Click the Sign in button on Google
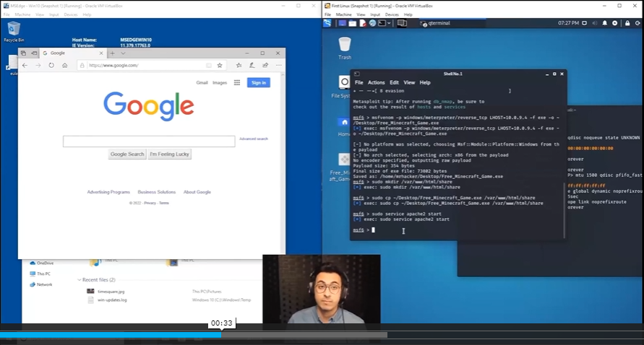The image size is (644, 345). point(258,83)
